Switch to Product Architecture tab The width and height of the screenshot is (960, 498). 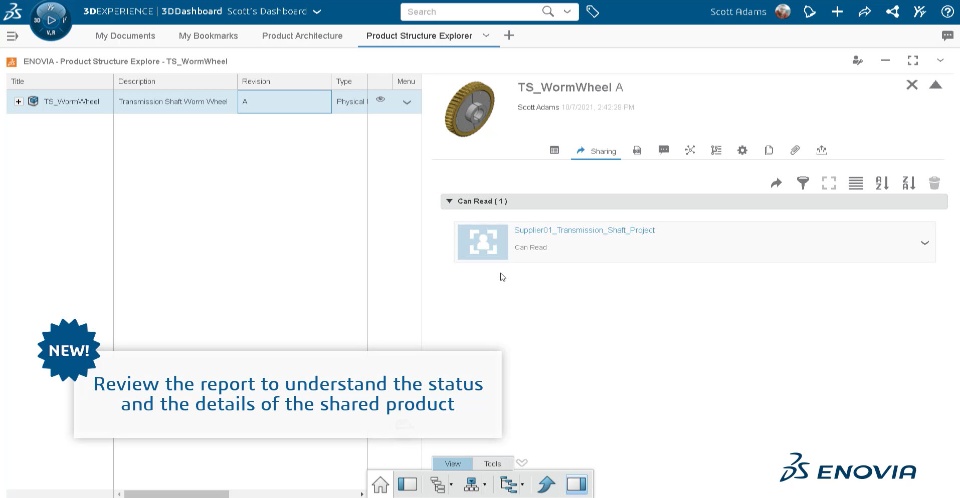click(302, 36)
